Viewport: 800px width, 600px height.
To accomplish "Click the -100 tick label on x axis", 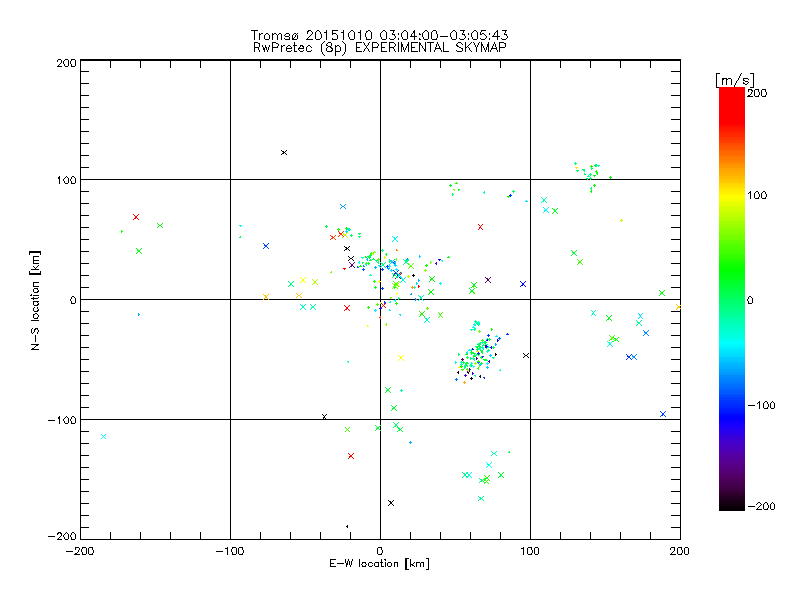I will [x=230, y=551].
